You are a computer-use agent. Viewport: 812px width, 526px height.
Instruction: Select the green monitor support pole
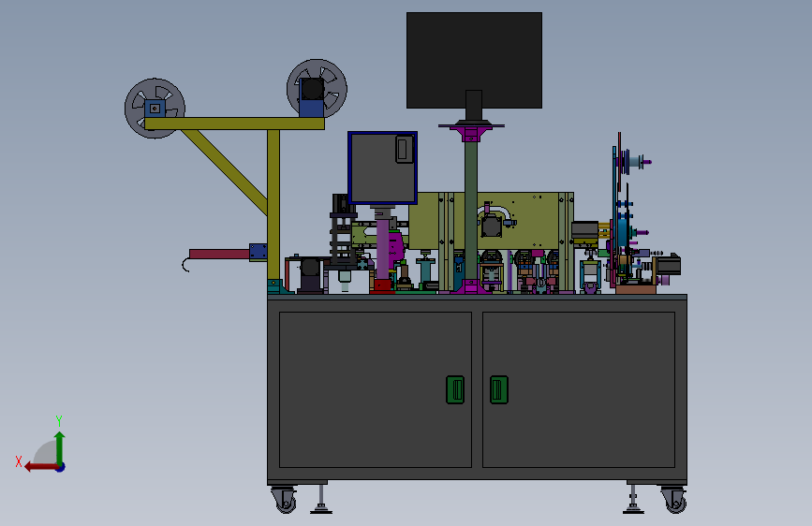click(471, 211)
